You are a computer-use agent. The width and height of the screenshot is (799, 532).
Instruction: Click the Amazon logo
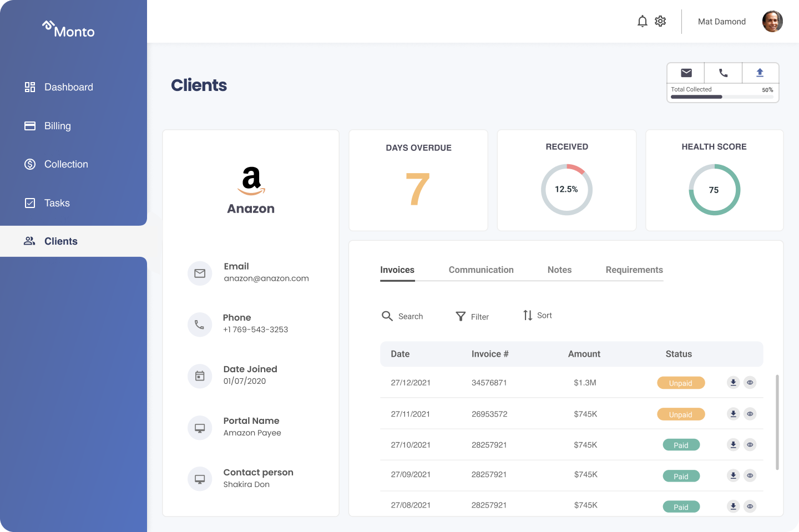(251, 181)
